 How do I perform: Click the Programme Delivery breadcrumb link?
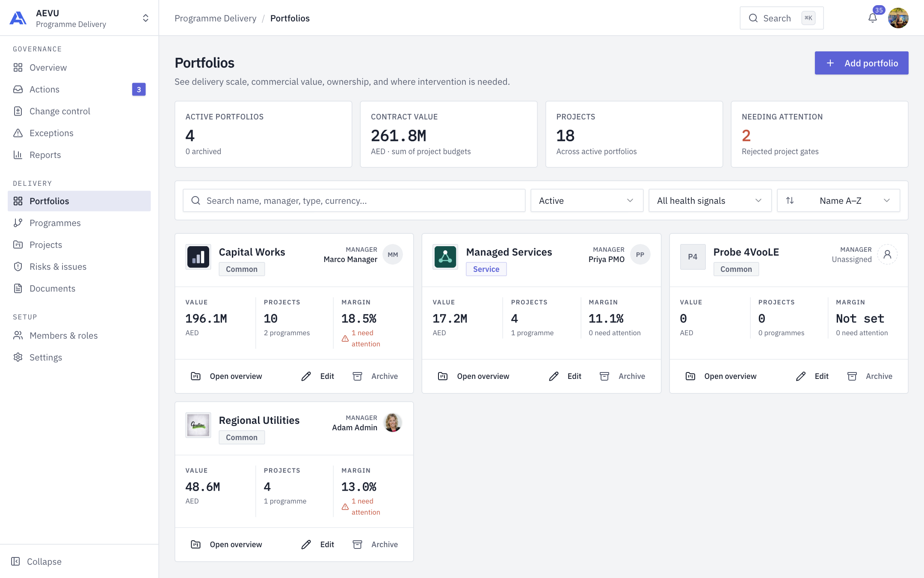216,18
